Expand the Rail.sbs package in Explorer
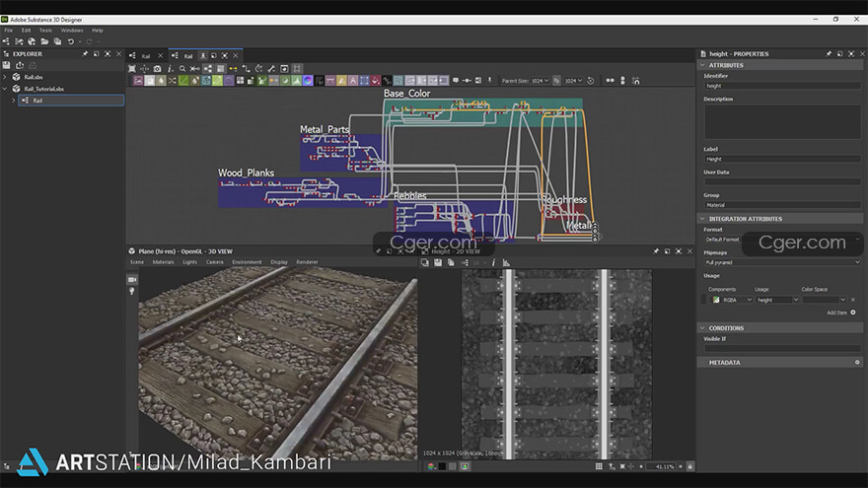 (x=5, y=76)
